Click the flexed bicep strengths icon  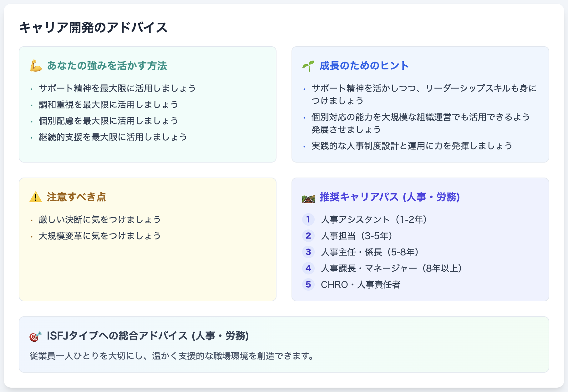[36, 66]
